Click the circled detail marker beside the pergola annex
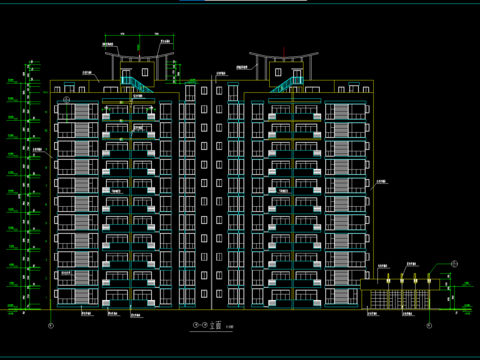The width and height of the screenshot is (480, 360). (x=454, y=264)
